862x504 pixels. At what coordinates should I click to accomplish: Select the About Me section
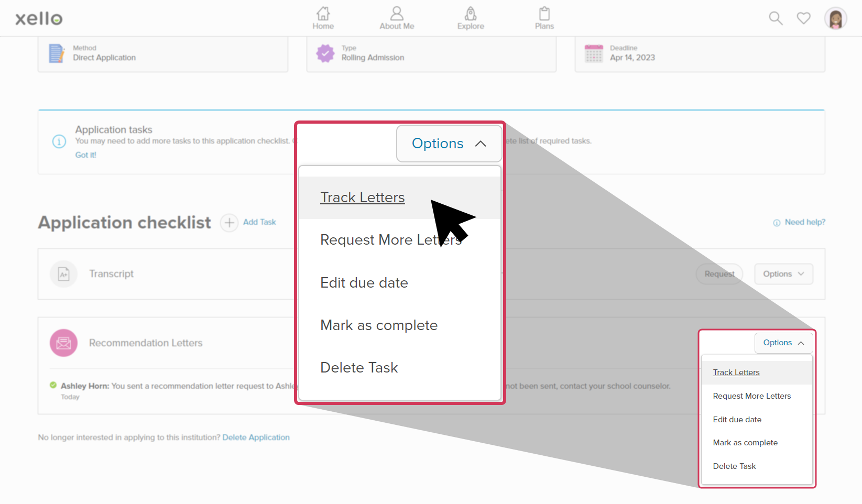[x=396, y=17]
